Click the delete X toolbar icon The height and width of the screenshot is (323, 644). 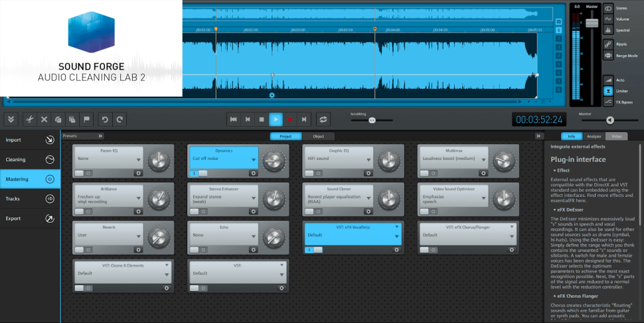pyautogui.click(x=44, y=119)
